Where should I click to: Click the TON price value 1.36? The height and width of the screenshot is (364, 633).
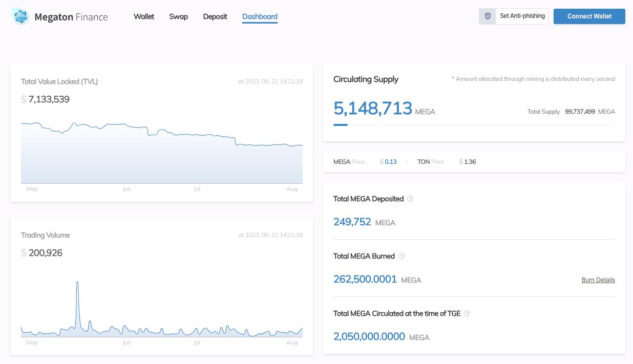coord(470,162)
